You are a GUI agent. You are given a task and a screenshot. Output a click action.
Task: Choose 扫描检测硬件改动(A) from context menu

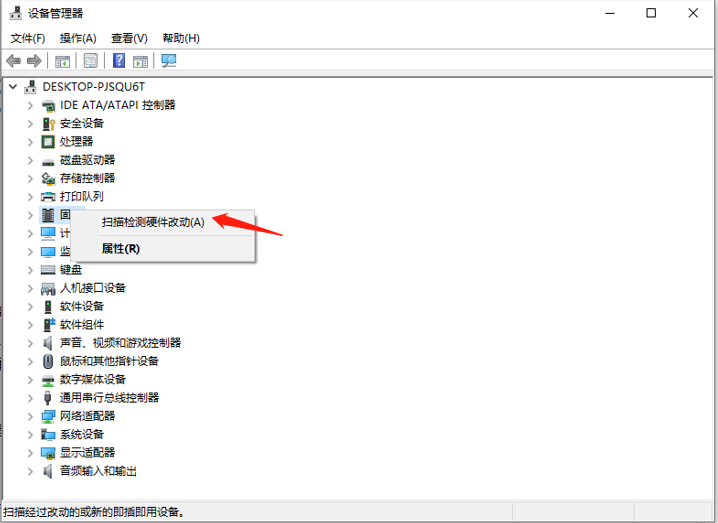(153, 222)
